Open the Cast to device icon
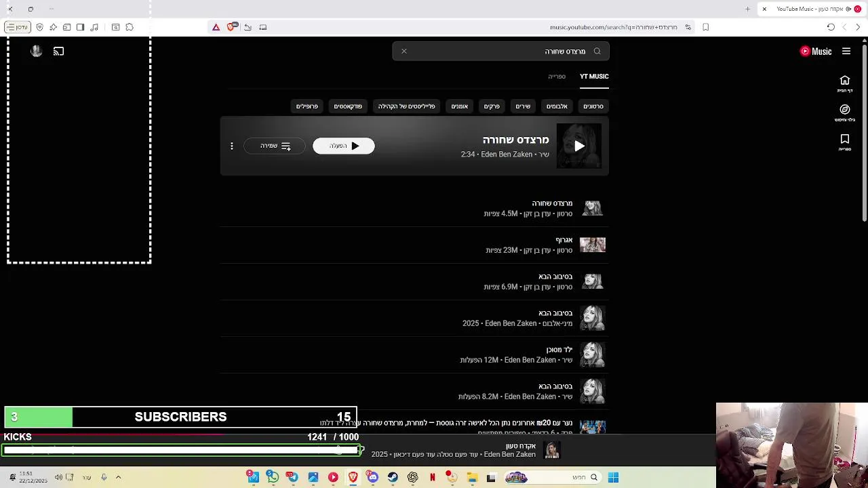The image size is (868, 488). 59,52
